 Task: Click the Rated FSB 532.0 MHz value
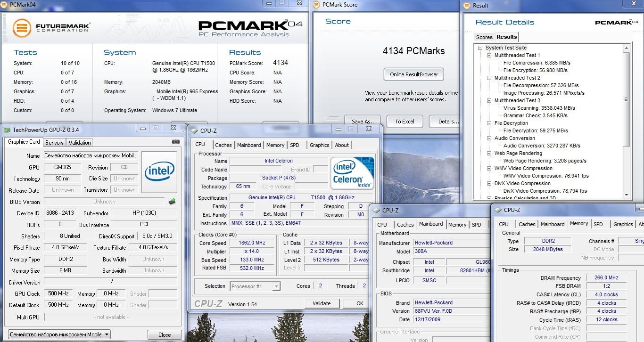pyautogui.click(x=252, y=268)
